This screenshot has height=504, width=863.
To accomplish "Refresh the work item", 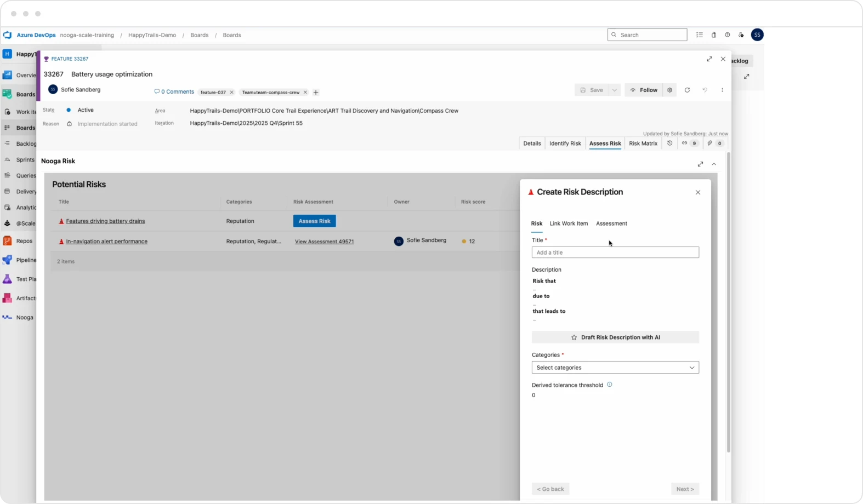I will (x=687, y=90).
